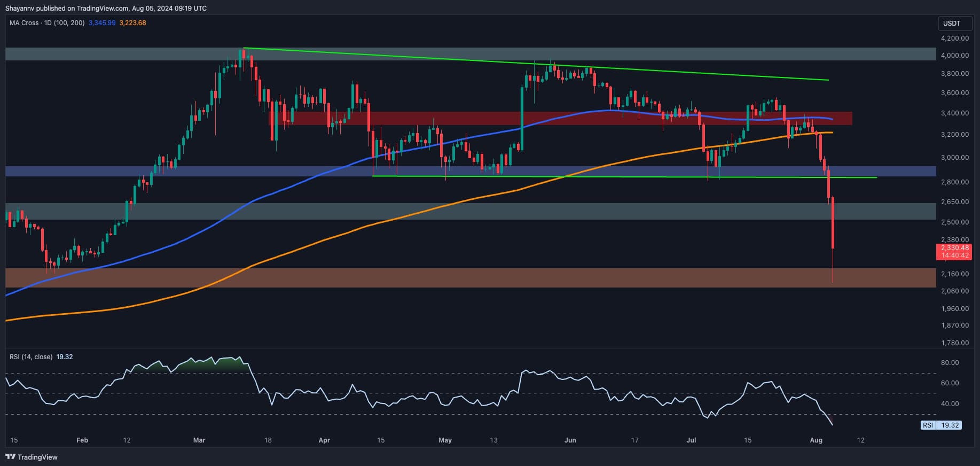The width and height of the screenshot is (980, 466).
Task: Click the TradingView logo in the bottom corner
Action: [31, 457]
